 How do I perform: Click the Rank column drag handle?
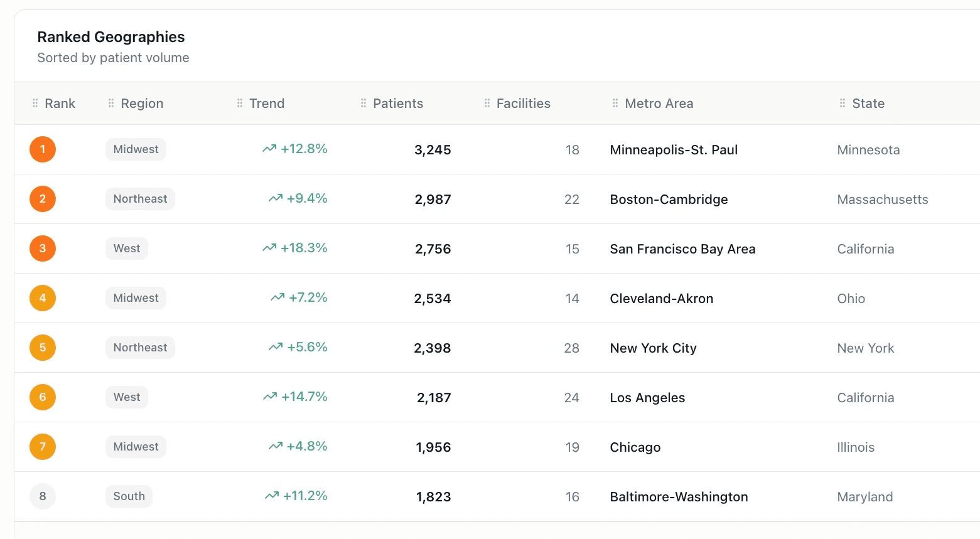coord(36,103)
